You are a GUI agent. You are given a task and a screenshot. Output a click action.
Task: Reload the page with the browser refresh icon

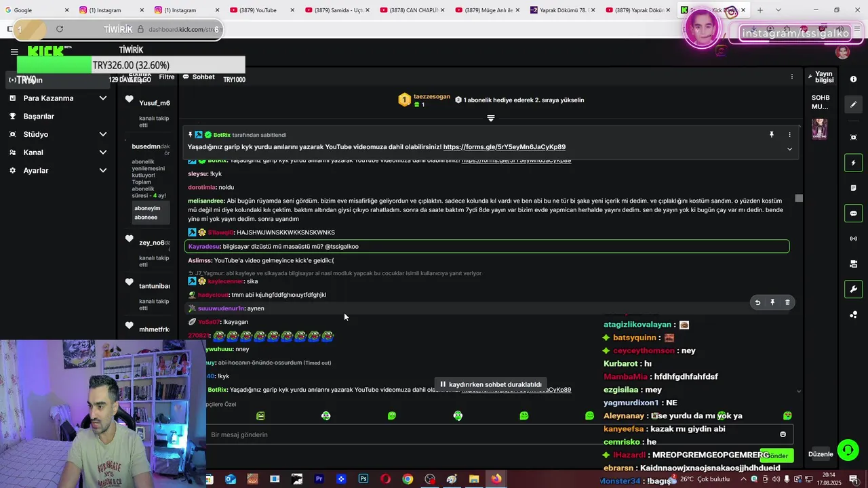(x=60, y=29)
